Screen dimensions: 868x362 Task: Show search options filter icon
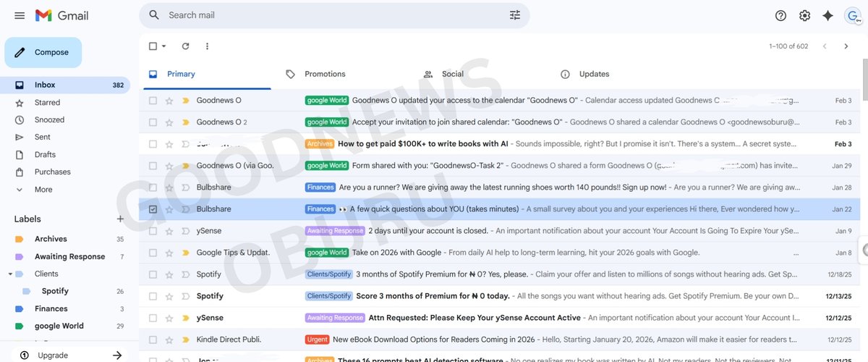click(x=515, y=15)
